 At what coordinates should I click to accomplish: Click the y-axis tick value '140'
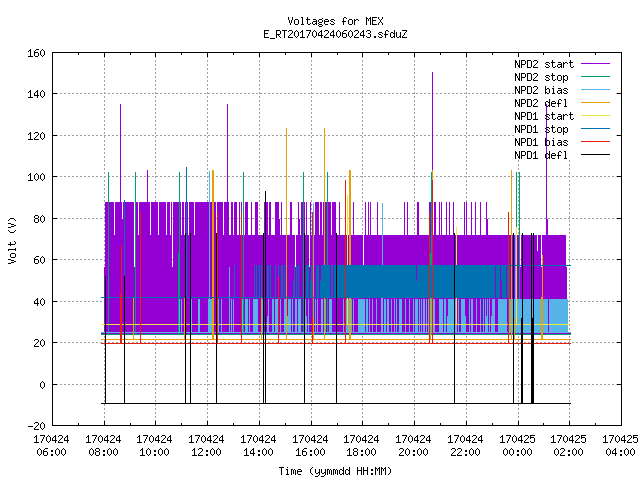point(36,94)
